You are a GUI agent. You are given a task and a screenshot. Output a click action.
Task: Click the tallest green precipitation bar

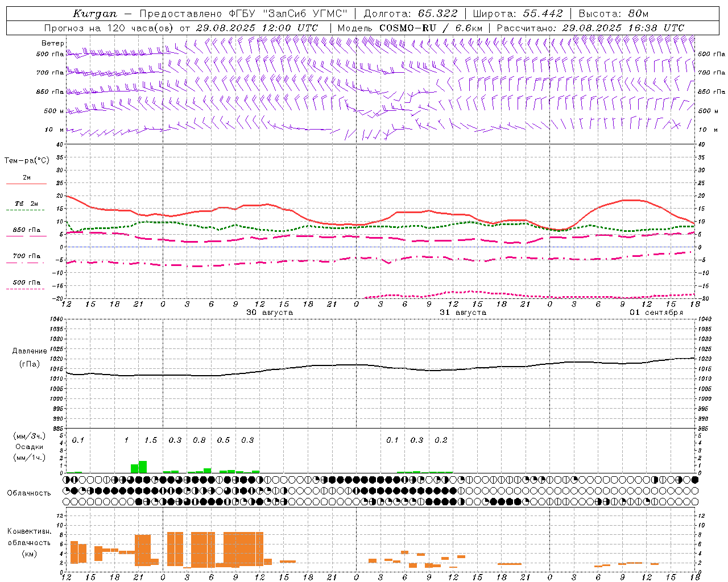click(x=143, y=467)
